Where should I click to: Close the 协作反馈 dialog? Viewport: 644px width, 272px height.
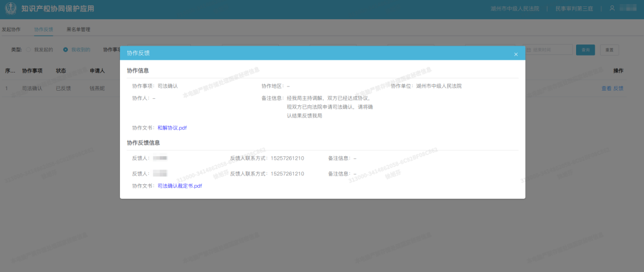tap(516, 54)
